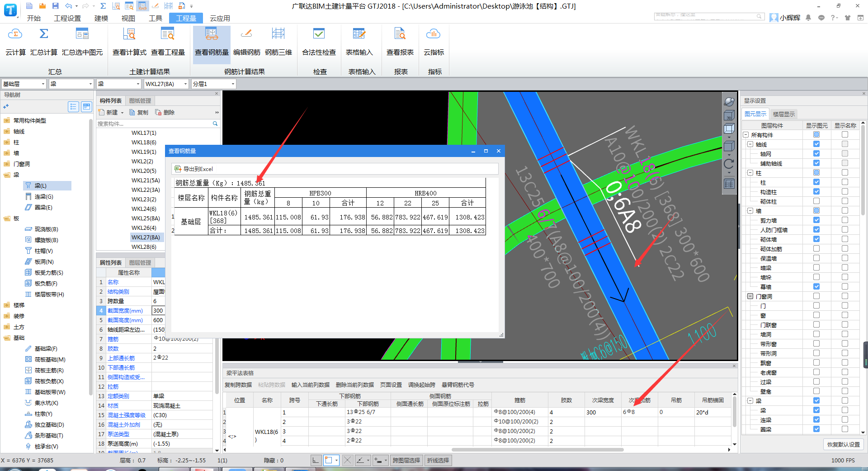The width and height of the screenshot is (868, 471).
Task: Open the 开始 ribbon tab
Action: click(34, 18)
